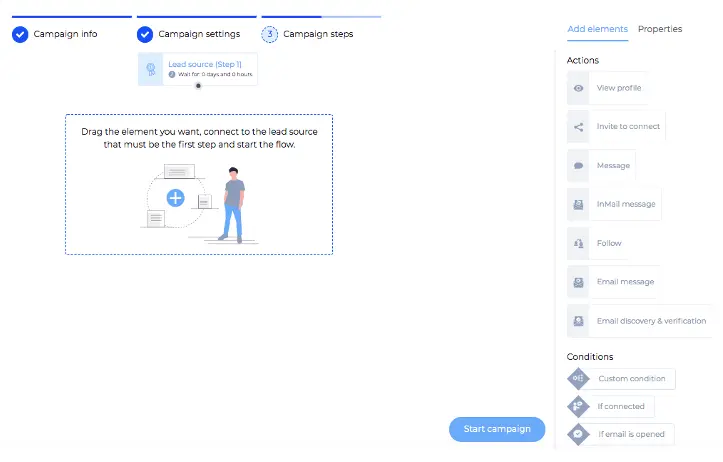This screenshot has width=723, height=462.
Task: Click Email discovery & verification icon
Action: pos(578,321)
